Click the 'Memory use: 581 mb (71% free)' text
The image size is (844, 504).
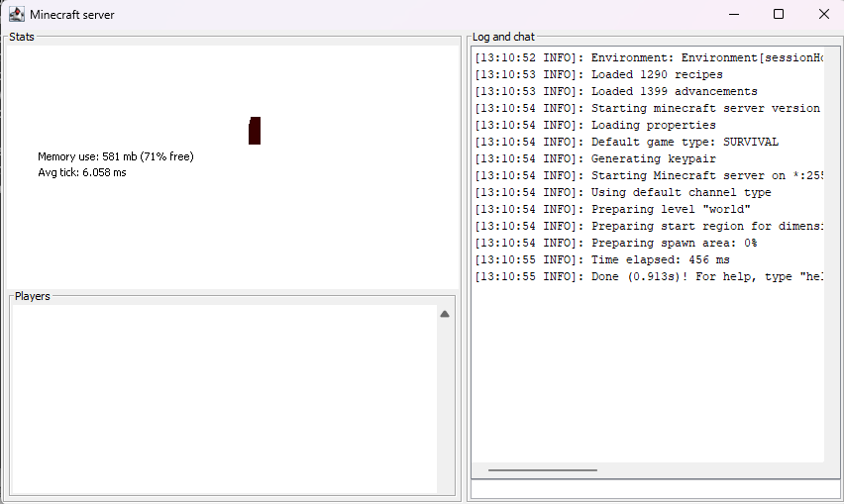pos(116,156)
